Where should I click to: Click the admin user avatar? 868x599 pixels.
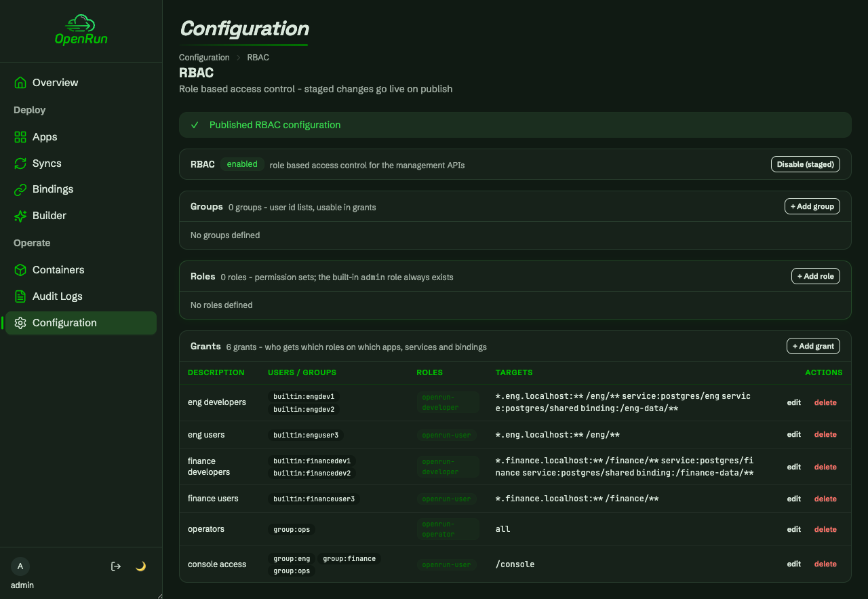[20, 566]
